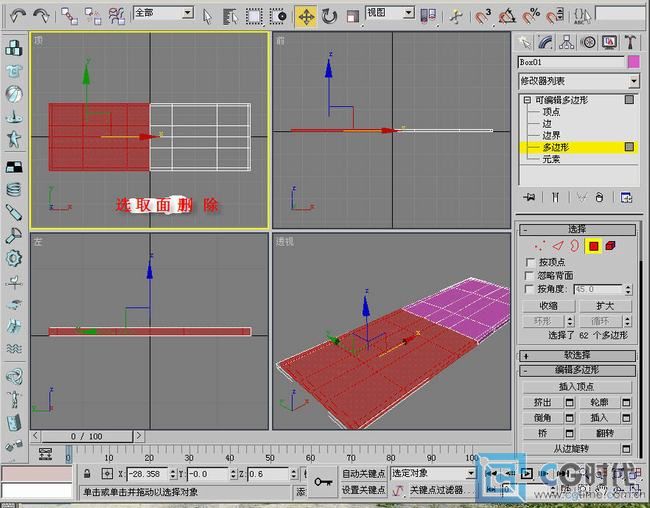
Task: Click the Box01 magenta color swatch
Action: click(633, 62)
